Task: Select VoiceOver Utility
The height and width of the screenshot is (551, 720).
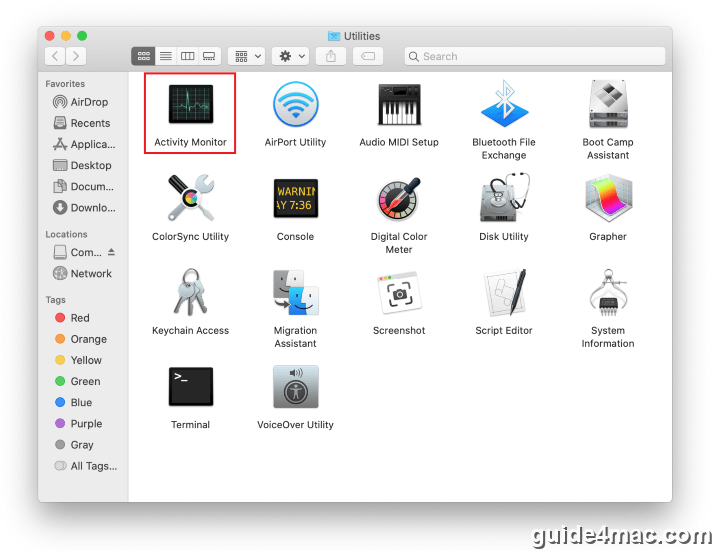Action: [x=295, y=387]
